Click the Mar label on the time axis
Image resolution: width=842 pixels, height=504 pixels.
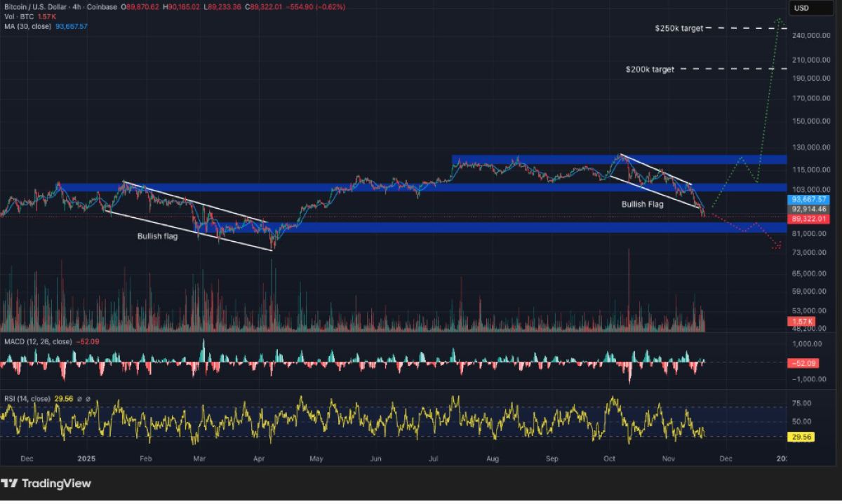click(199, 458)
